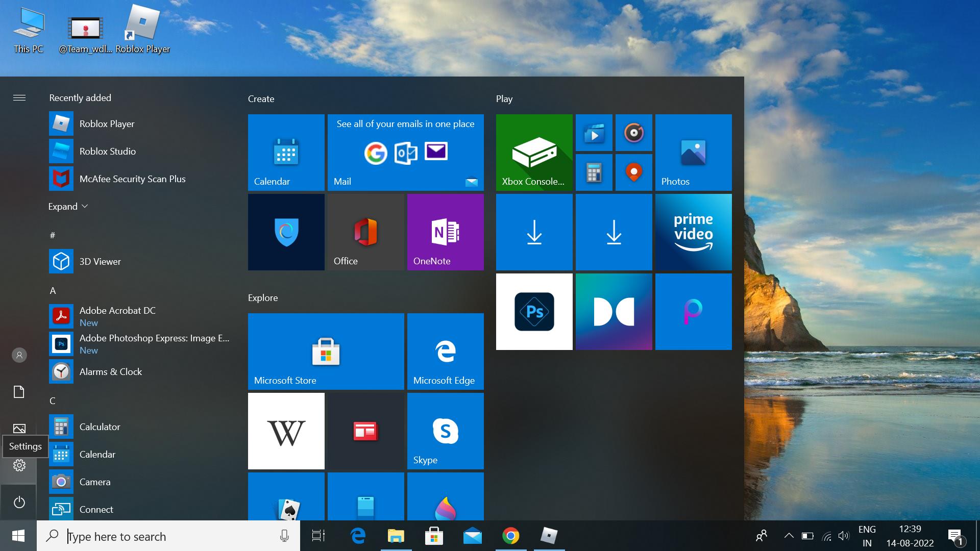Focus the taskbar search box
Image resolution: width=980 pixels, height=551 pixels.
[x=168, y=536]
